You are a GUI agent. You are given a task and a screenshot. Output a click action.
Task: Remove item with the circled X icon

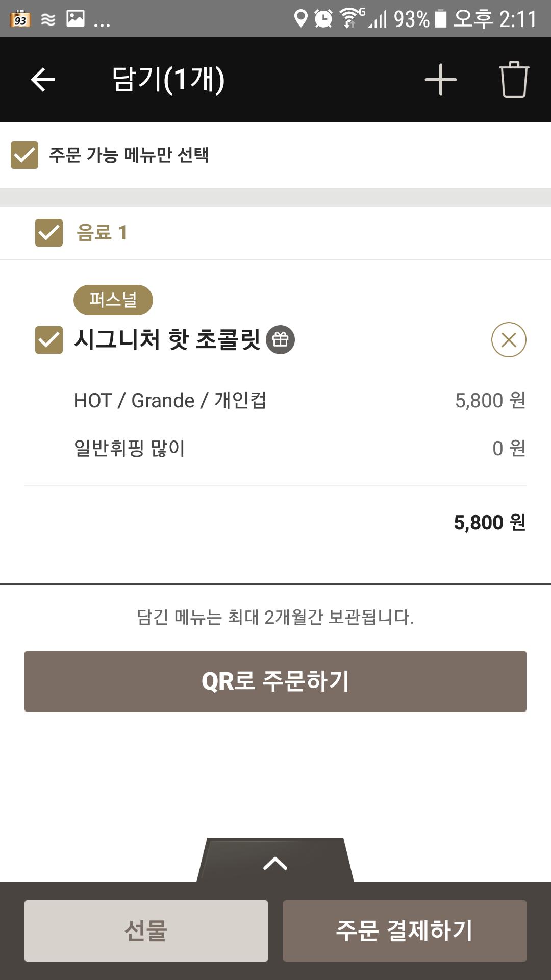pos(509,340)
